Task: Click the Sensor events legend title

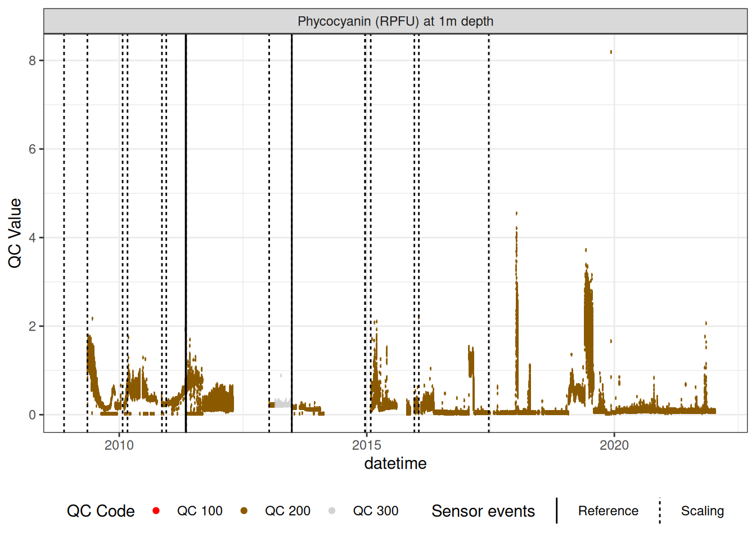Action: tap(483, 511)
